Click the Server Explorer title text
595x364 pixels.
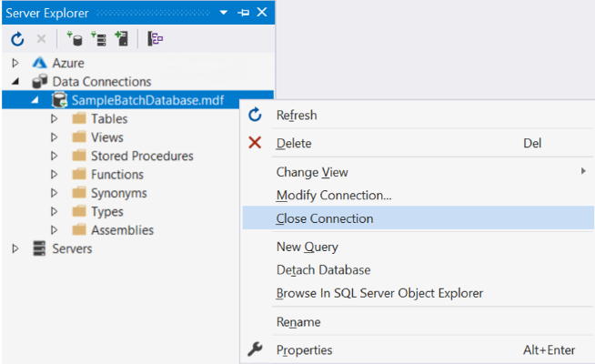click(x=47, y=14)
